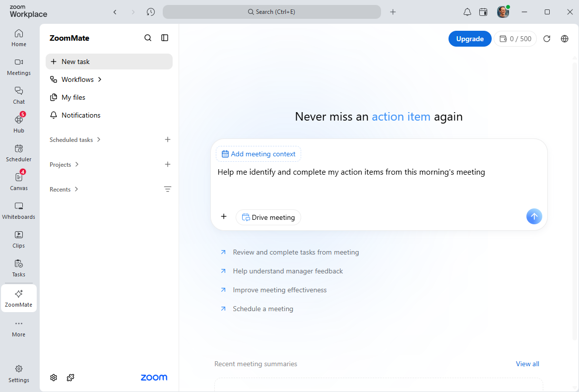The height and width of the screenshot is (392, 579).
Task: Click the search icon in ZoomMate panel
Action: pyautogui.click(x=148, y=38)
